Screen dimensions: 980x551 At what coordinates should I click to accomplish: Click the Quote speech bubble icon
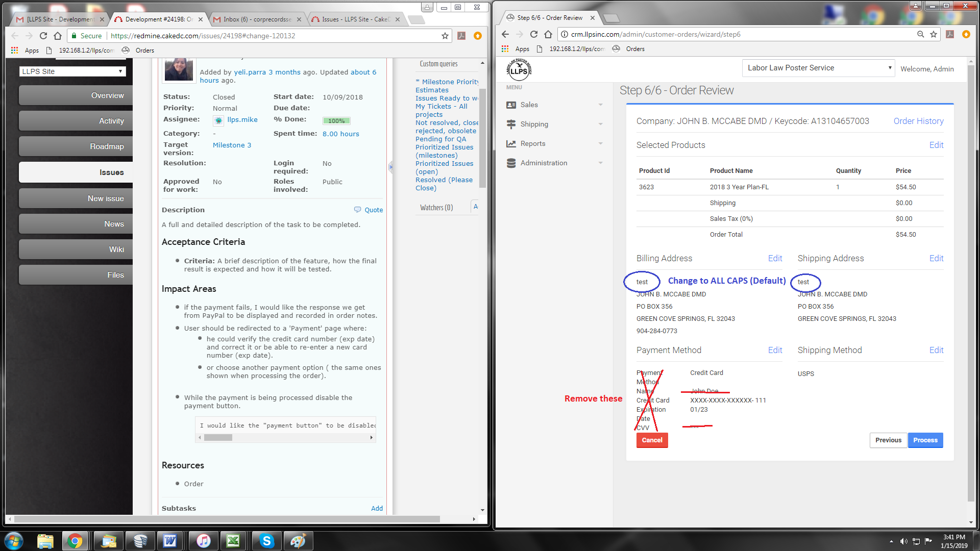[357, 210]
